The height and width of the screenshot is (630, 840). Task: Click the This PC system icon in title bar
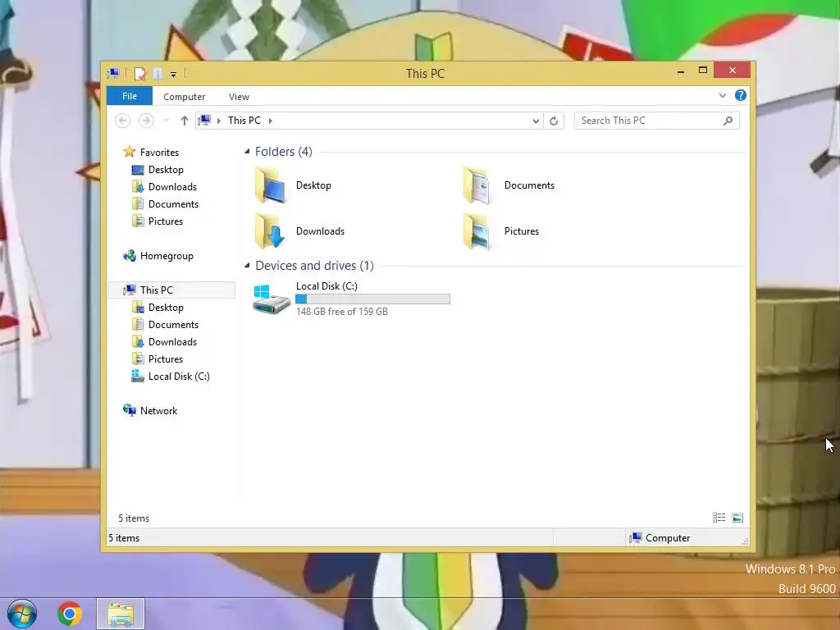tap(113, 73)
